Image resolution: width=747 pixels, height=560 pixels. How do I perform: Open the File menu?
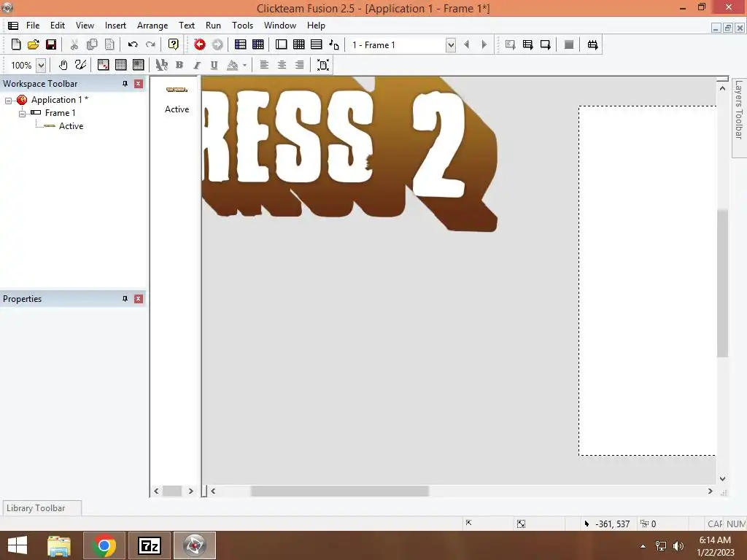[33, 26]
